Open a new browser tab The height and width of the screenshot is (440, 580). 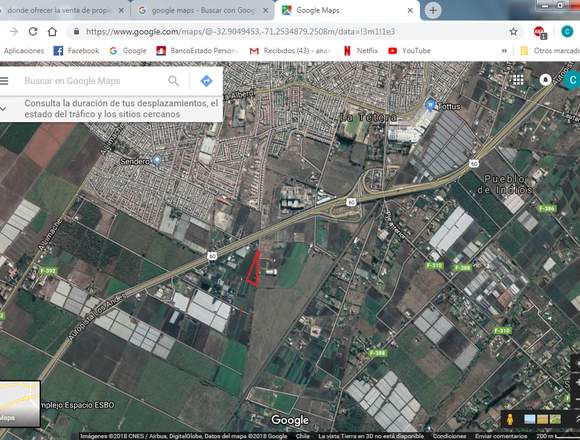tap(433, 10)
